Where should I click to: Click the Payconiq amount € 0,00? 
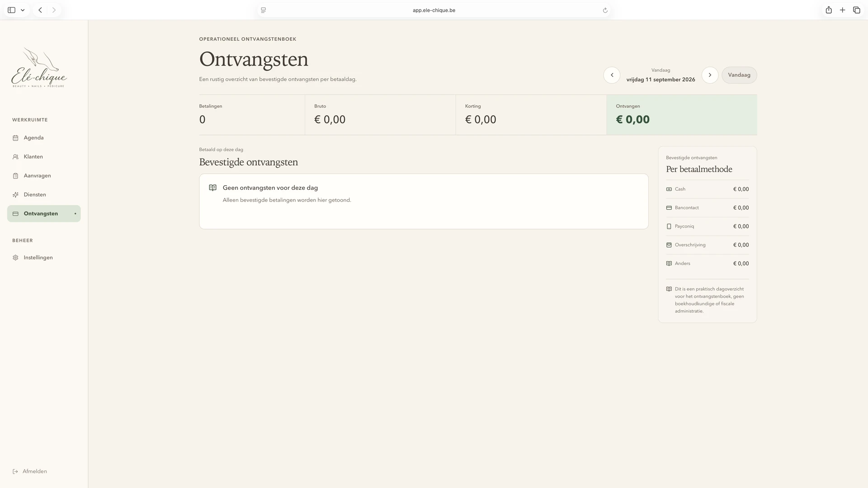point(741,226)
